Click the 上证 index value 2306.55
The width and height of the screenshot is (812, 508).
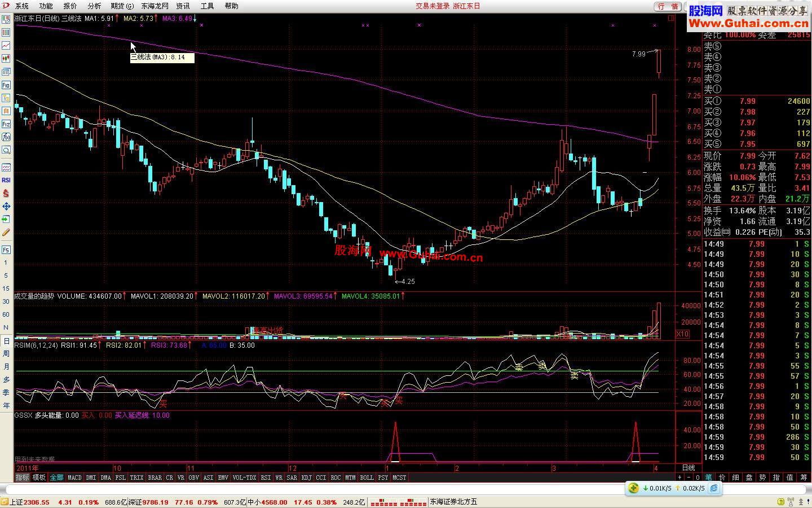pos(37,502)
